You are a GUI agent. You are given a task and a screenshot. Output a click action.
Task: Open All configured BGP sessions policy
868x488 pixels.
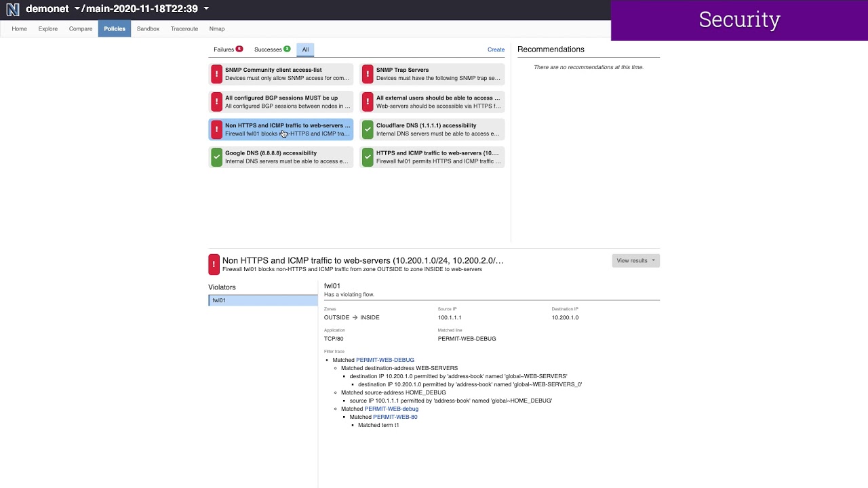[x=281, y=102]
